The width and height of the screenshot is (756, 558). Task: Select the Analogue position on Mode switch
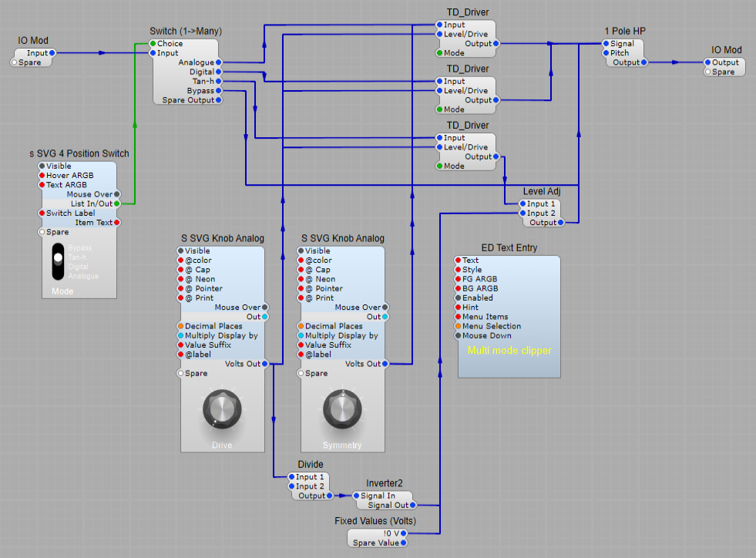(83, 276)
